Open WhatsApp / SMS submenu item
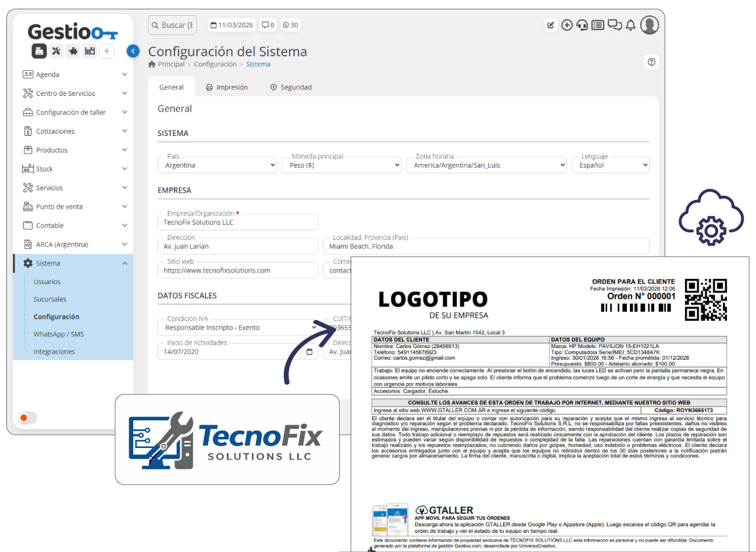756x552 pixels. coord(59,334)
